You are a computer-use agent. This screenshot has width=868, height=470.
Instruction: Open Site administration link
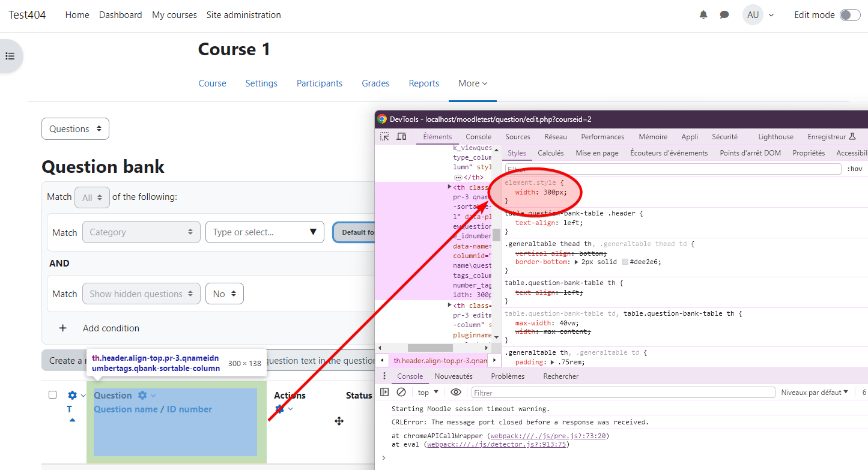coord(244,15)
